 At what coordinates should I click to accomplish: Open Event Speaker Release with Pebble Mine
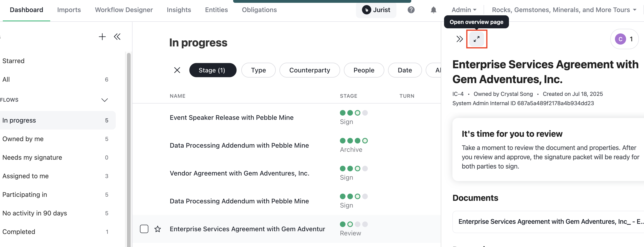232,117
